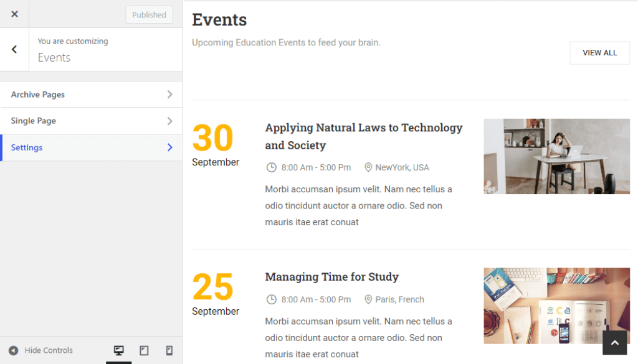Click the image of the September 30 event
Image resolution: width=638 pixels, height=364 pixels.
coord(556,156)
